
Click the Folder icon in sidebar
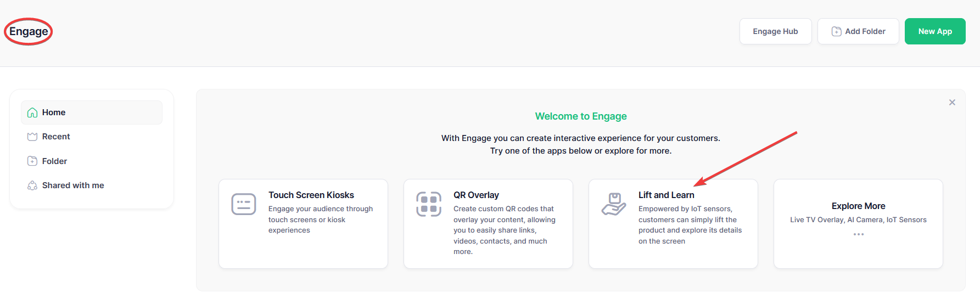tap(32, 161)
